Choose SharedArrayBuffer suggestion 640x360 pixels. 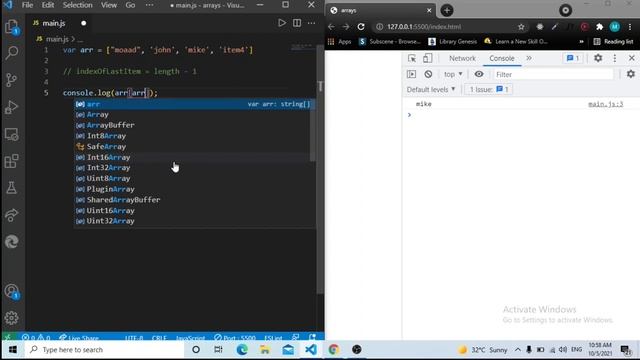pyautogui.click(x=193, y=200)
